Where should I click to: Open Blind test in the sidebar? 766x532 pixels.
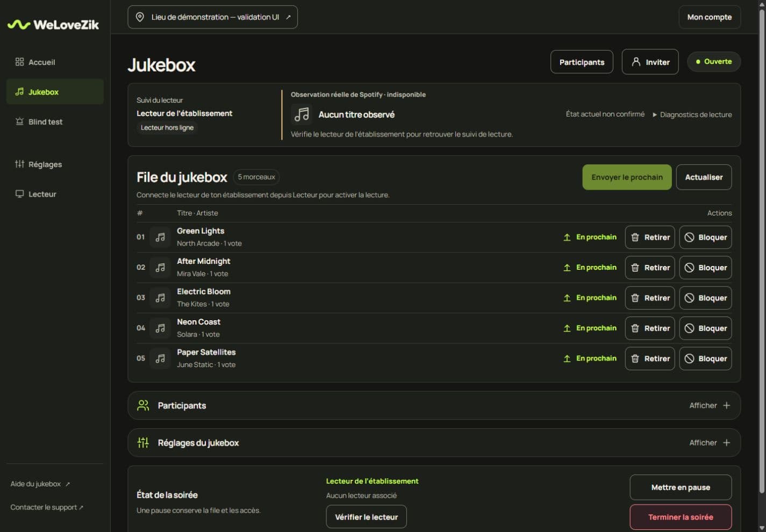click(x=55, y=121)
